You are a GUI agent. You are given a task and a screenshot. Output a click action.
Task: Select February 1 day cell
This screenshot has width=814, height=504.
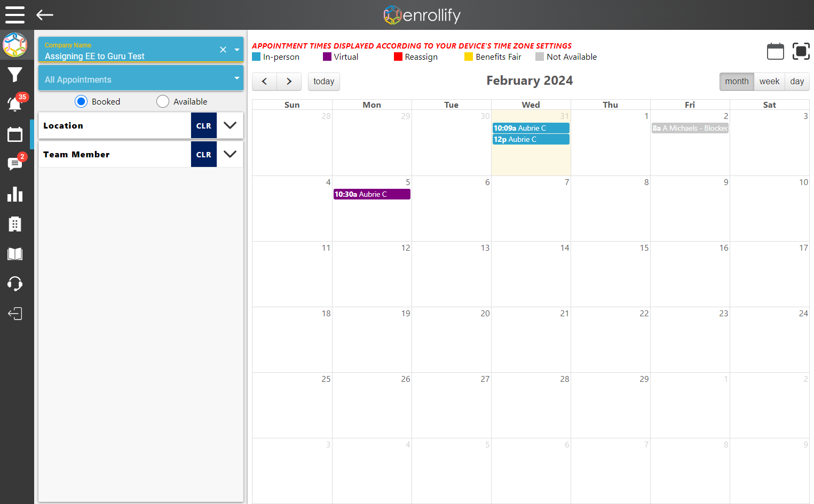[611, 143]
